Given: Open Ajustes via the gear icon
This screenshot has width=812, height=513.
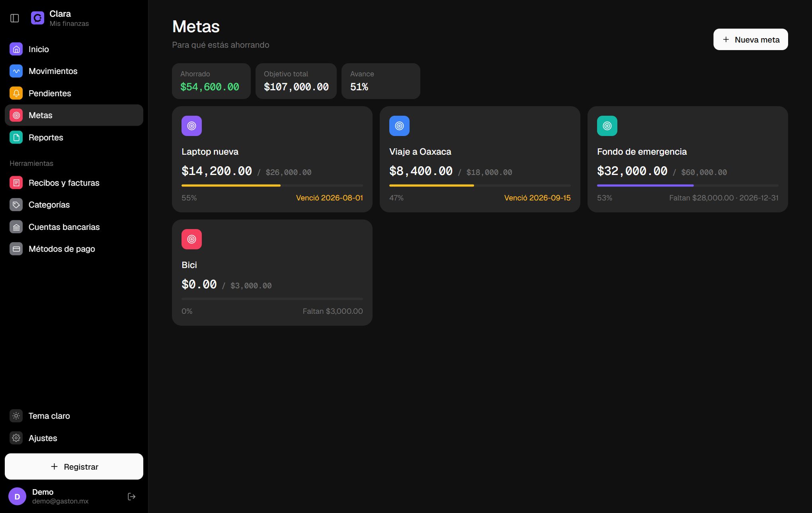Looking at the screenshot, I should pyautogui.click(x=16, y=438).
